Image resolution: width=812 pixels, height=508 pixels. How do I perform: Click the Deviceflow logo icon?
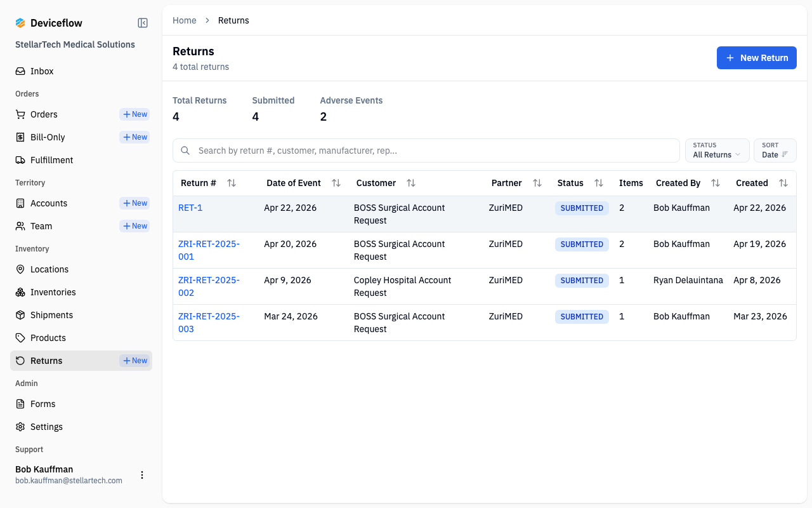pos(20,23)
